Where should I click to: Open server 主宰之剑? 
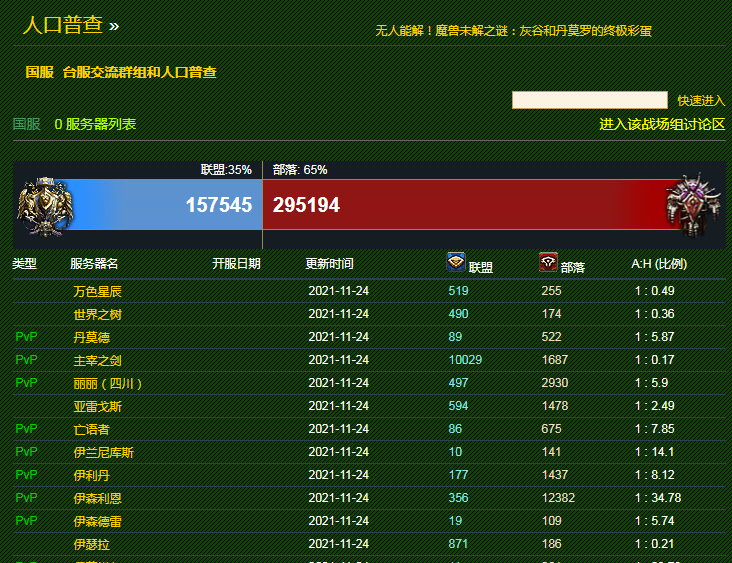98,360
